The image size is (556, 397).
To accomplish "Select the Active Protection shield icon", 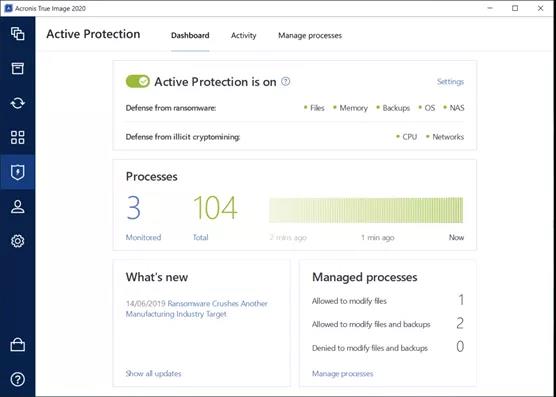I will [17, 172].
